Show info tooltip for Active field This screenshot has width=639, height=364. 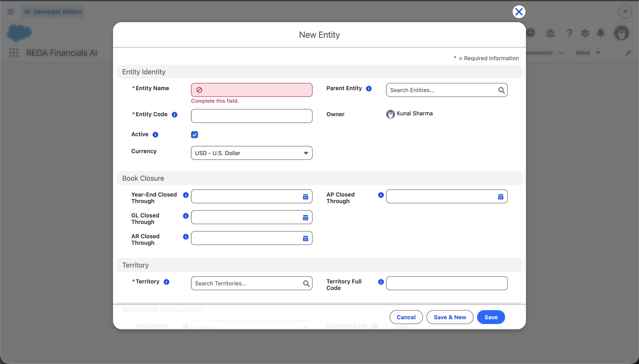click(155, 135)
